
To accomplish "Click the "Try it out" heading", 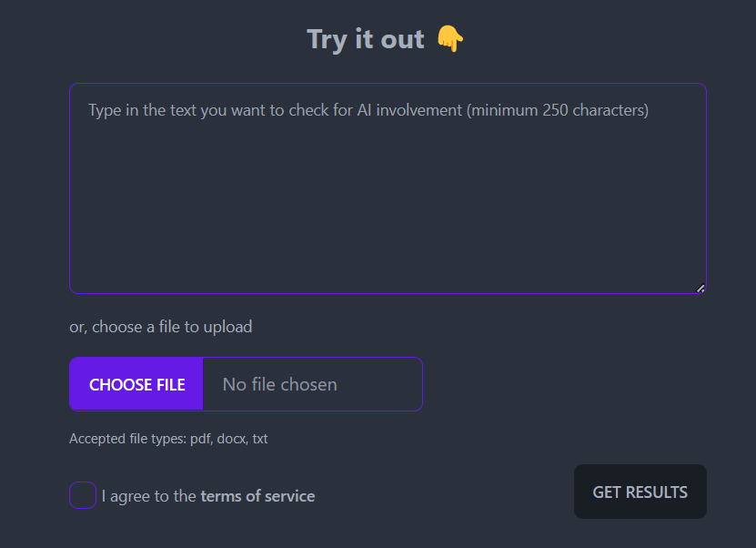I will 366,39.
